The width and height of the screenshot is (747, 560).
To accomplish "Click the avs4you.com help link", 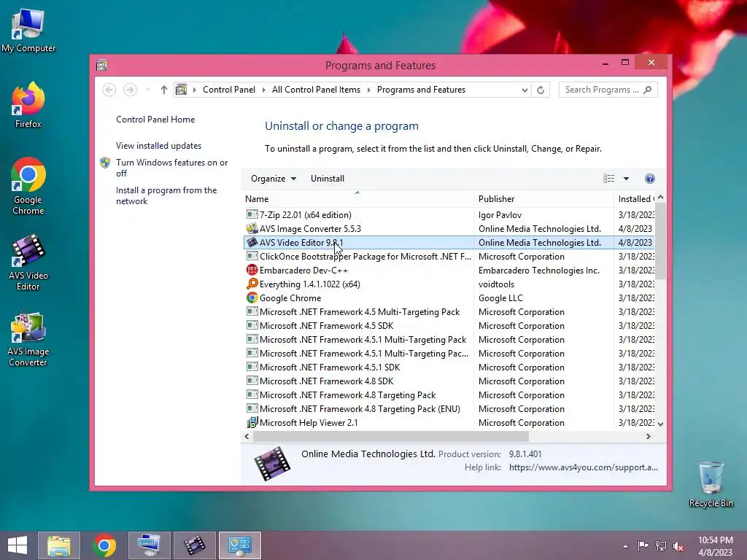I will [583, 467].
